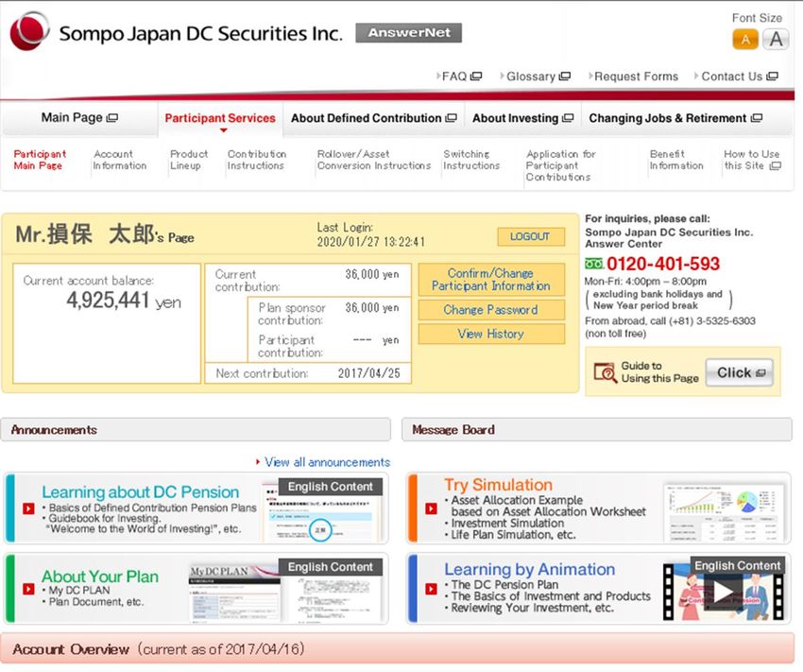
Task: Open Account Information submenu item
Action: coord(119,160)
